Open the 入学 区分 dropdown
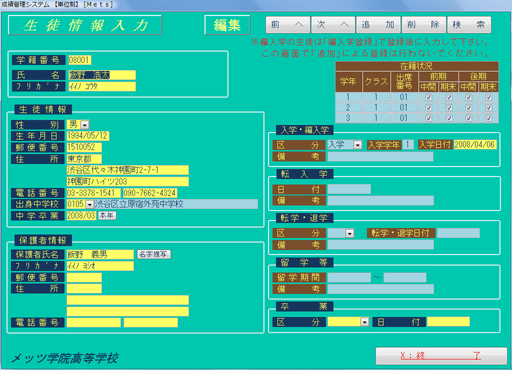Screen dimensions: 512x370 358,145
